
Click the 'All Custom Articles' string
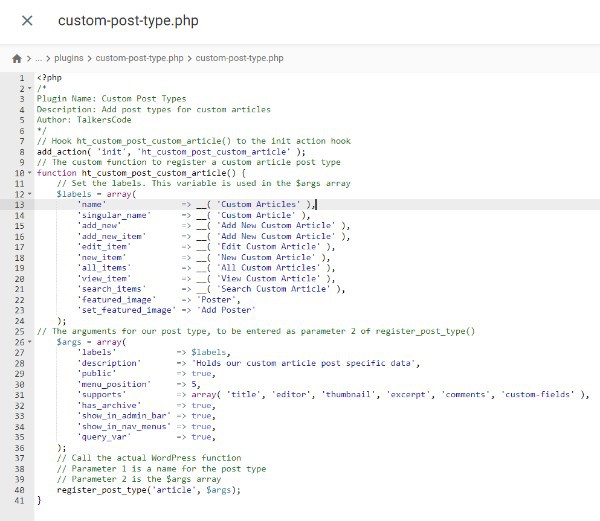(x=269, y=268)
